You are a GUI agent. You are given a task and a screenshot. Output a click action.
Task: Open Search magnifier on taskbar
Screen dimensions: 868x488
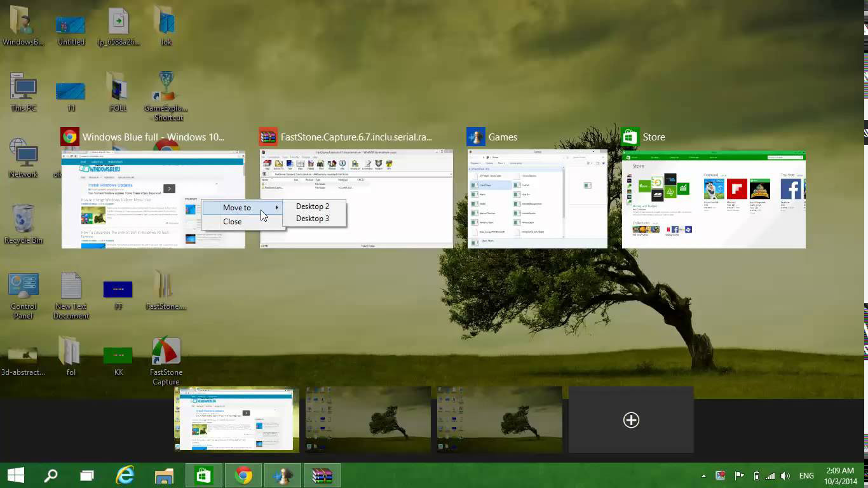tap(51, 475)
